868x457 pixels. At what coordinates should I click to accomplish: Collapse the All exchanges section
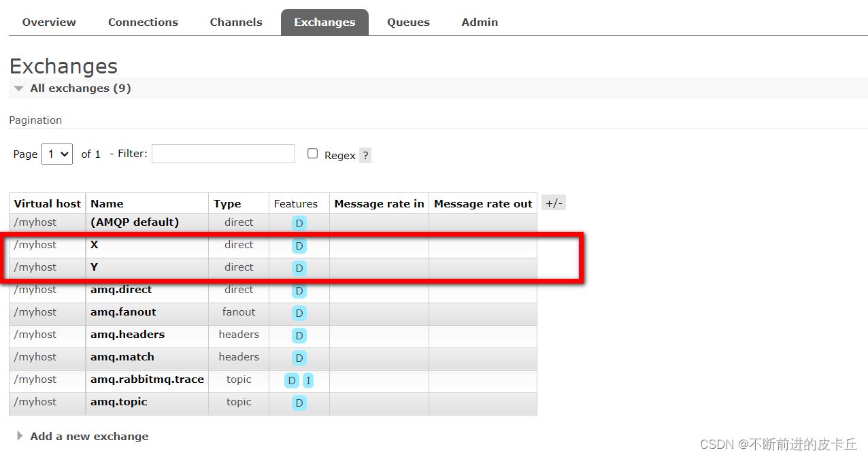tap(80, 88)
